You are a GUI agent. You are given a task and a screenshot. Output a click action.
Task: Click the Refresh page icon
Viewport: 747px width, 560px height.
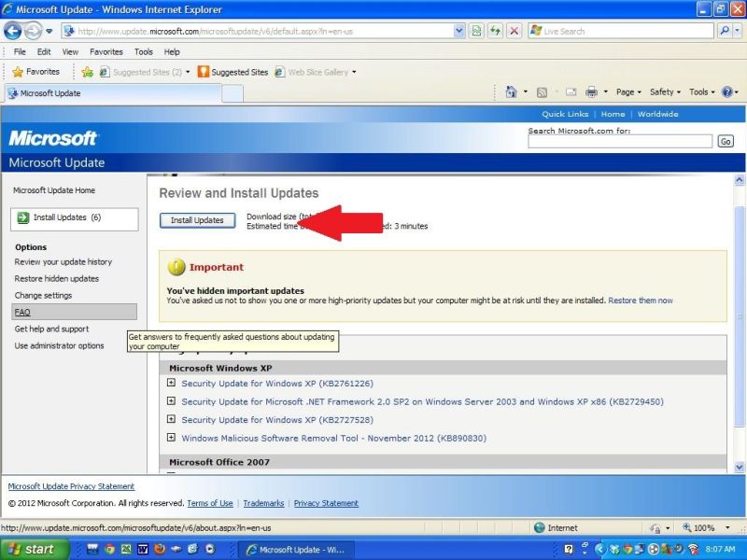pos(496,32)
